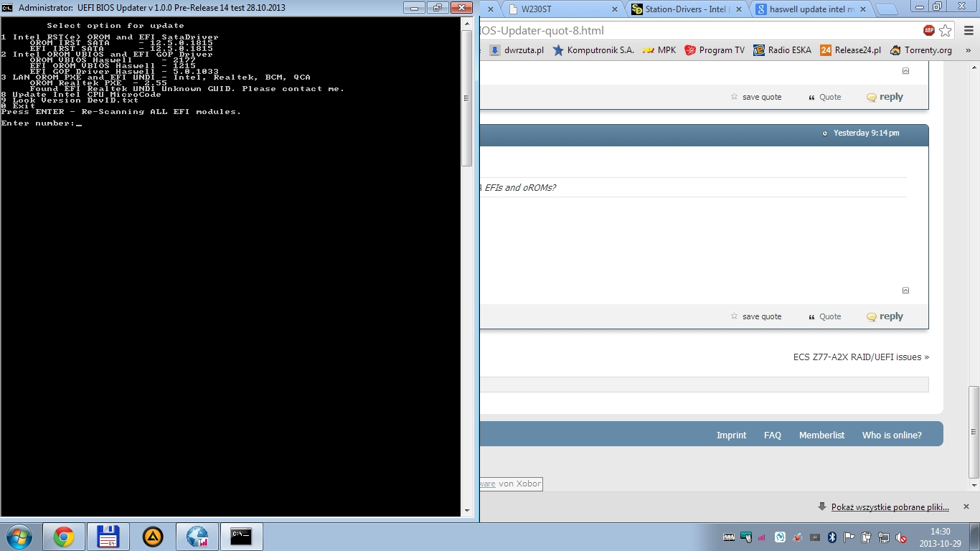Open the signal strength bars tray icon
Screen dimensions: 980x551
(x=762, y=537)
